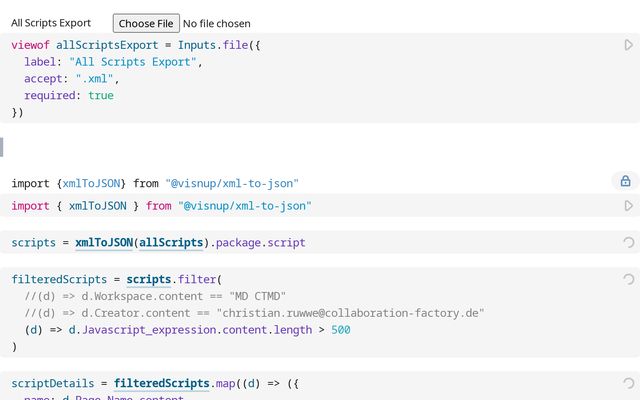Click the 'No file chosen' text
Viewport: 640px width, 400px height.
click(x=217, y=23)
